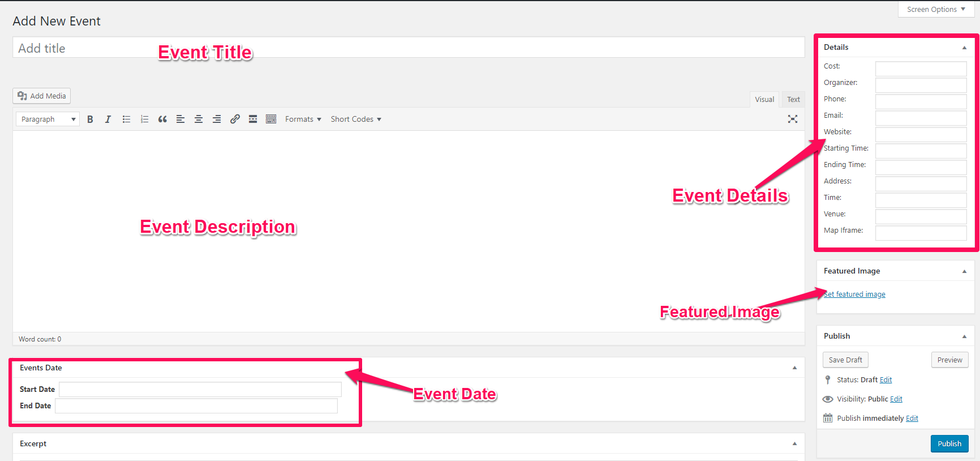
Task: Click the Add New Event heading
Action: click(x=57, y=21)
